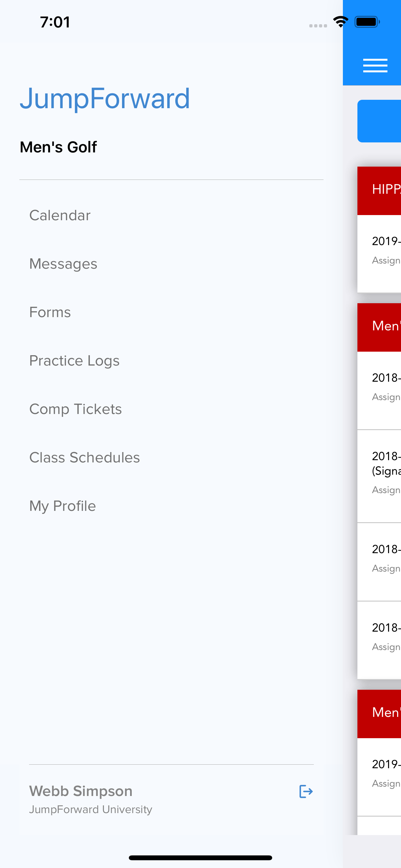Click the JumpForward logo title

pyautogui.click(x=105, y=98)
